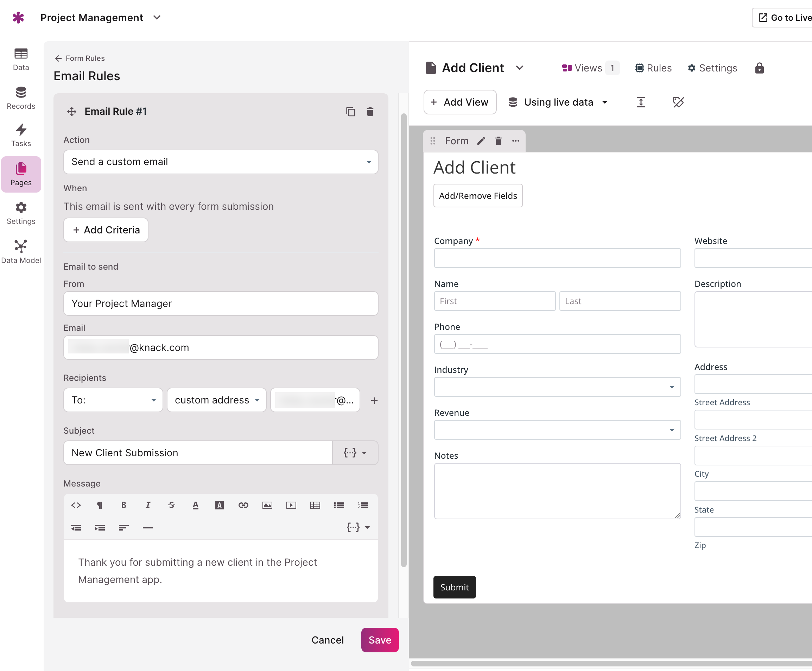Open the Tasks section in sidebar

click(x=21, y=136)
